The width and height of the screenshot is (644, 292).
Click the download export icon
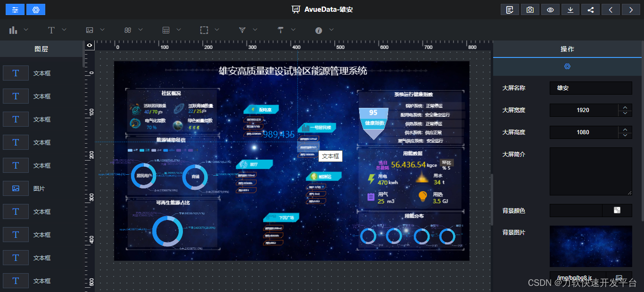tap(570, 9)
